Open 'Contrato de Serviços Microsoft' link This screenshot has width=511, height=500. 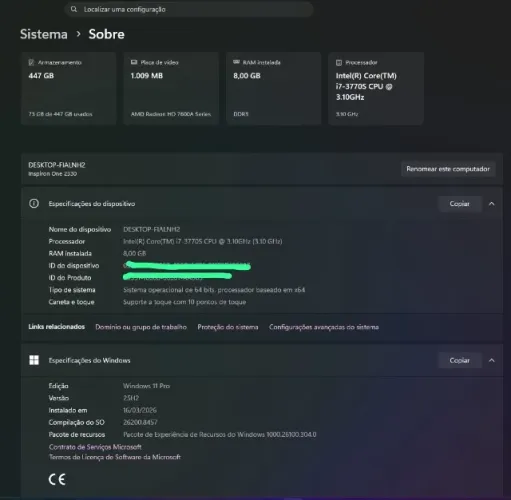(95, 447)
